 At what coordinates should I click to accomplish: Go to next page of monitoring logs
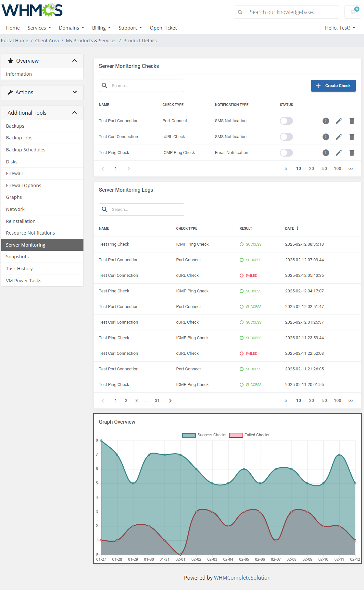pyautogui.click(x=170, y=401)
